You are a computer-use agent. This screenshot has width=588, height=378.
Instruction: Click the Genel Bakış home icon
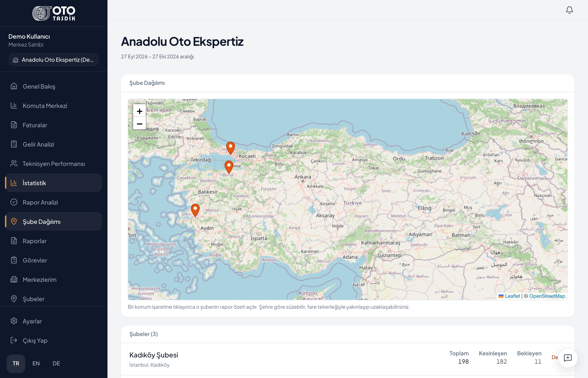click(x=14, y=86)
